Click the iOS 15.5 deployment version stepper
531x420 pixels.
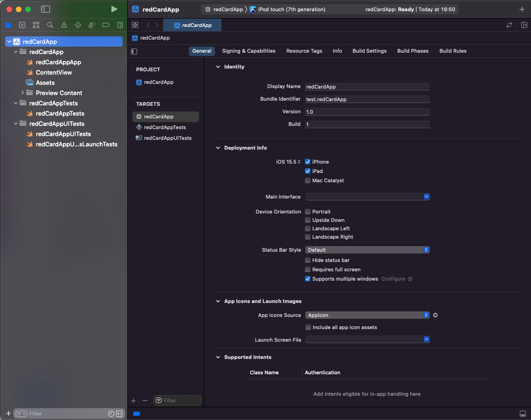pos(299,161)
